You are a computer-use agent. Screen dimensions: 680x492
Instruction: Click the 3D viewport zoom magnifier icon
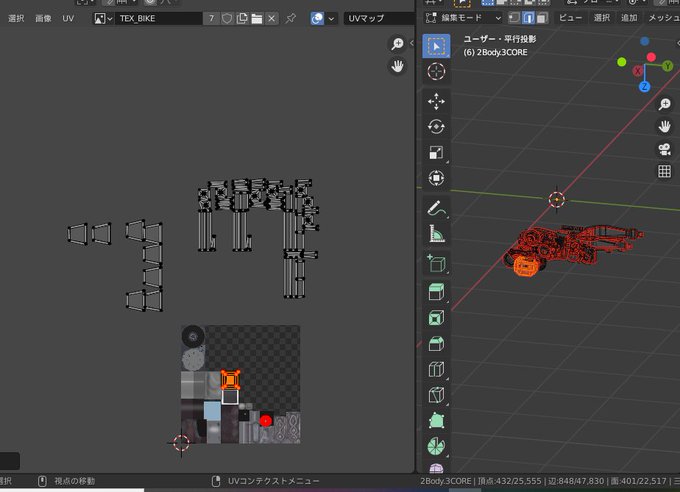664,104
